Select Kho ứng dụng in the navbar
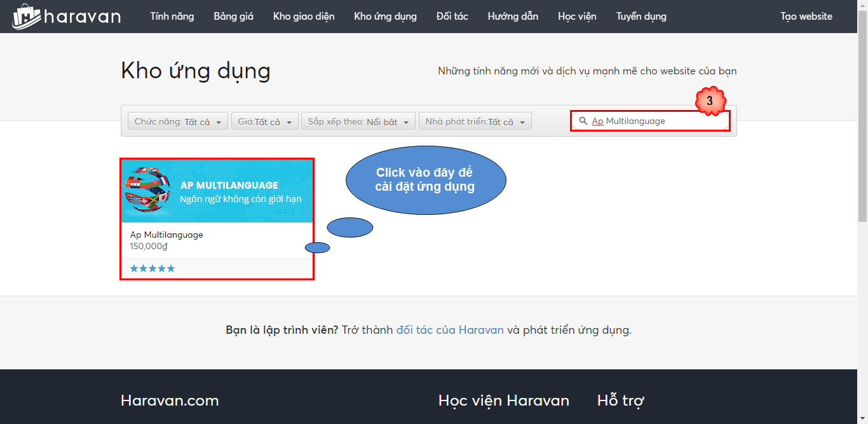The image size is (868, 424). click(x=386, y=17)
